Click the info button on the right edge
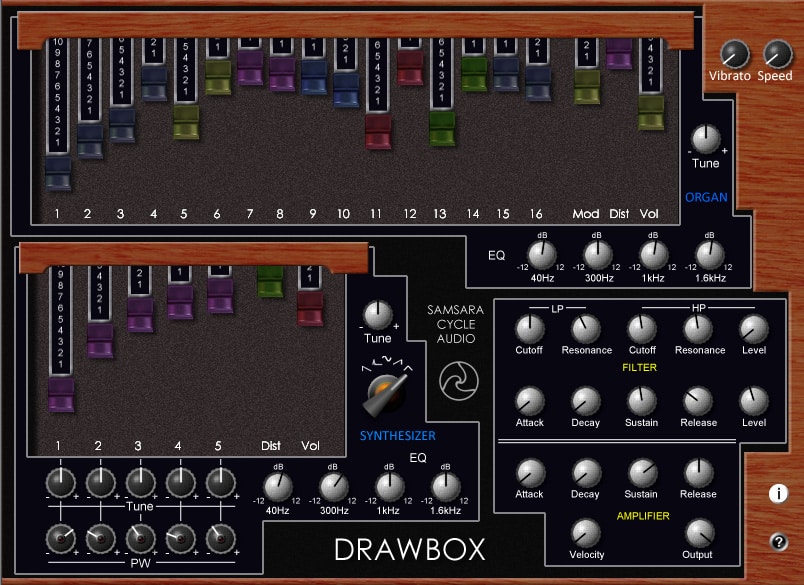The height and width of the screenshot is (585, 804). point(778,492)
